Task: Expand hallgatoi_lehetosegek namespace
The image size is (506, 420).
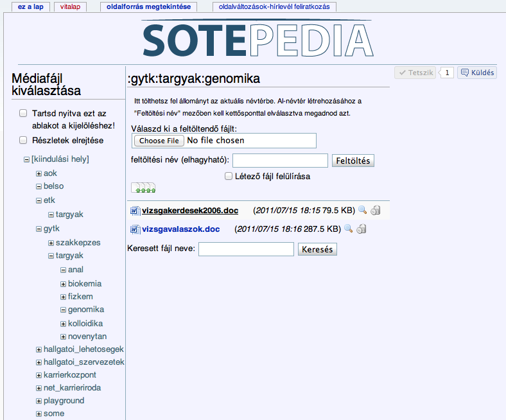Action: click(39, 349)
